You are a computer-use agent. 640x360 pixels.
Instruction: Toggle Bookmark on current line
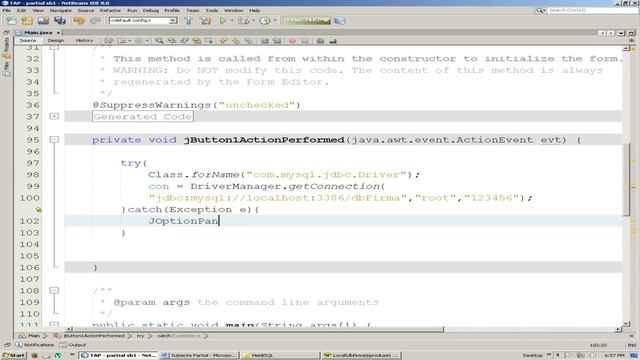[x=249, y=41]
